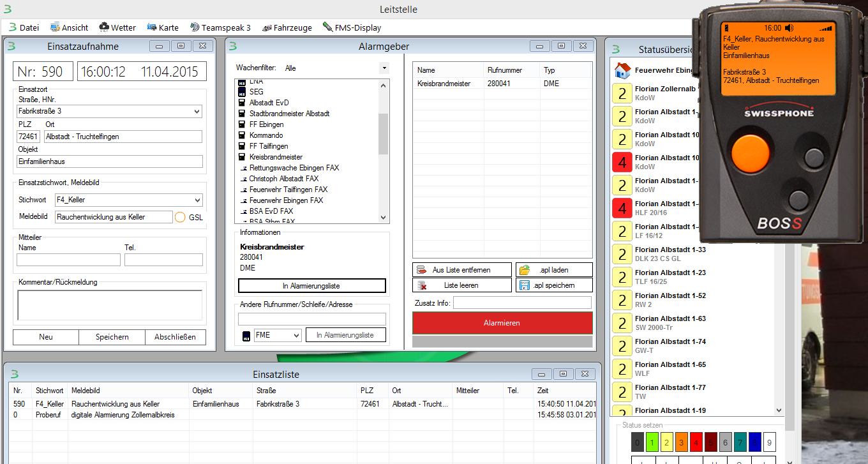The width and height of the screenshot is (868, 464).
Task: Click the pager icon next to Kreisbrandmeister
Action: pyautogui.click(x=243, y=157)
